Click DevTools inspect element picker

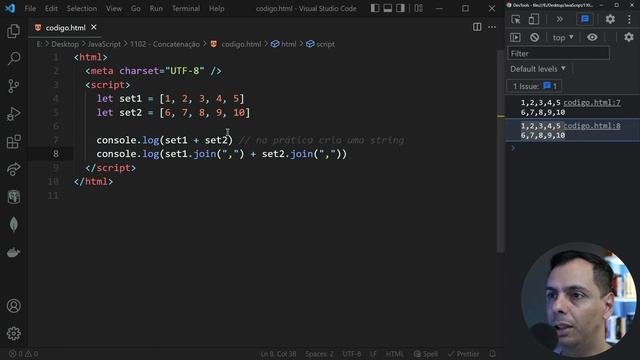point(516,19)
